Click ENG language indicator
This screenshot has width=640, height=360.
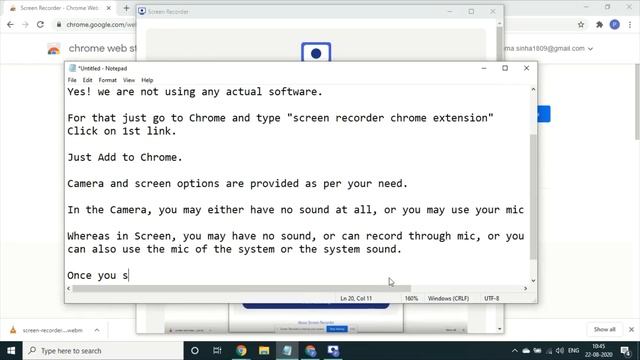[573, 351]
